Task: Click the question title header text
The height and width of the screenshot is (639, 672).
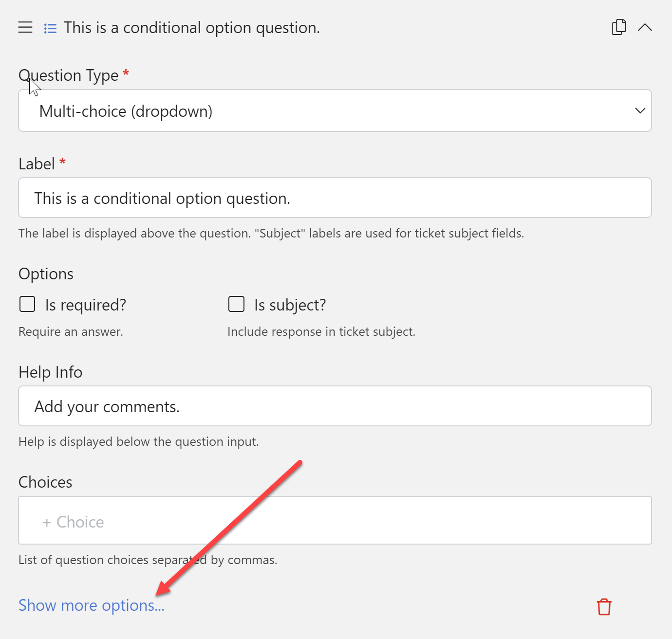Action: click(x=192, y=27)
